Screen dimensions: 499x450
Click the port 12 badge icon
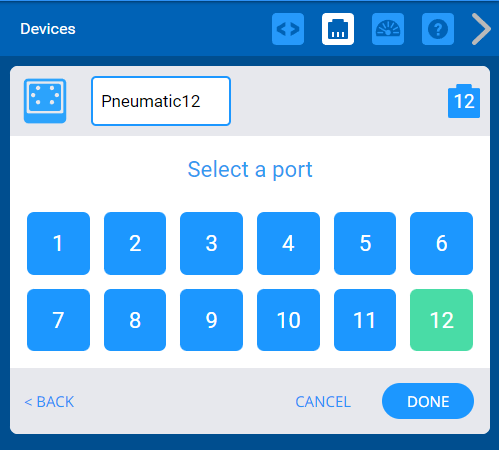coord(464,101)
